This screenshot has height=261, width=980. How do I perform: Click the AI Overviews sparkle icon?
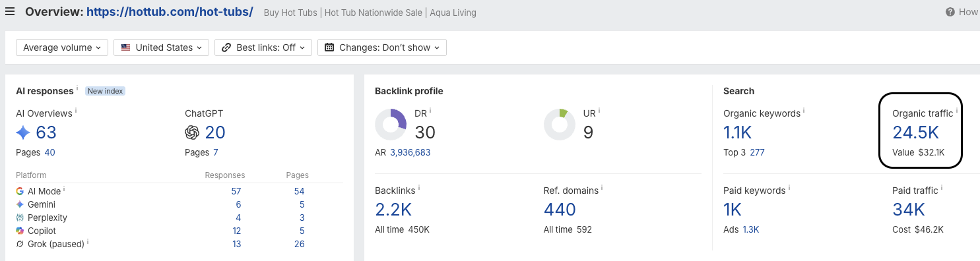[23, 132]
